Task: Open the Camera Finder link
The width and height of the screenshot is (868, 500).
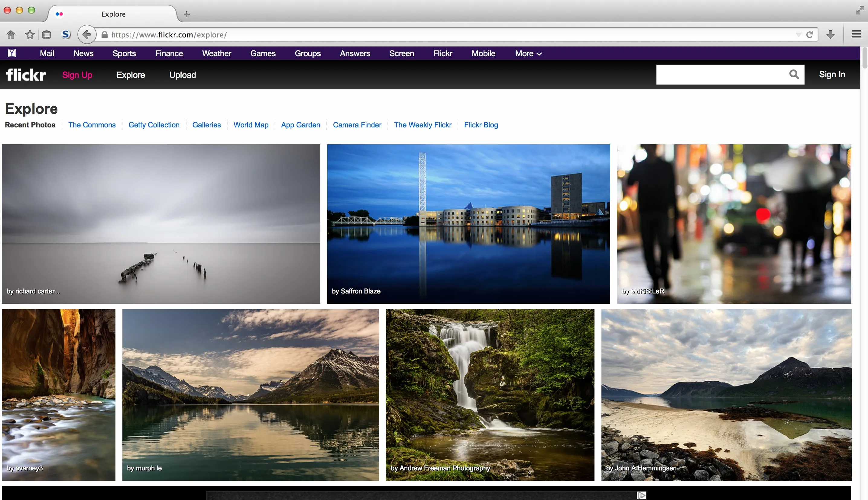Action: pyautogui.click(x=357, y=125)
